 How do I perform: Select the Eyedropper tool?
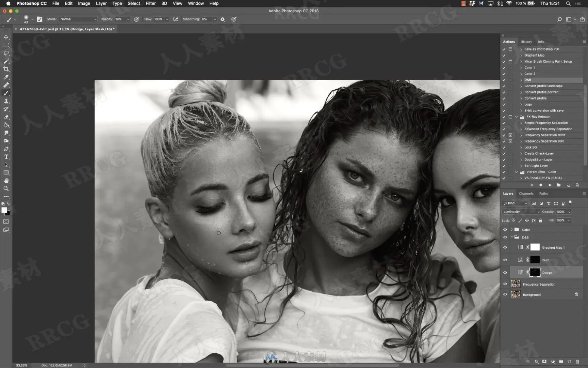(x=6, y=77)
